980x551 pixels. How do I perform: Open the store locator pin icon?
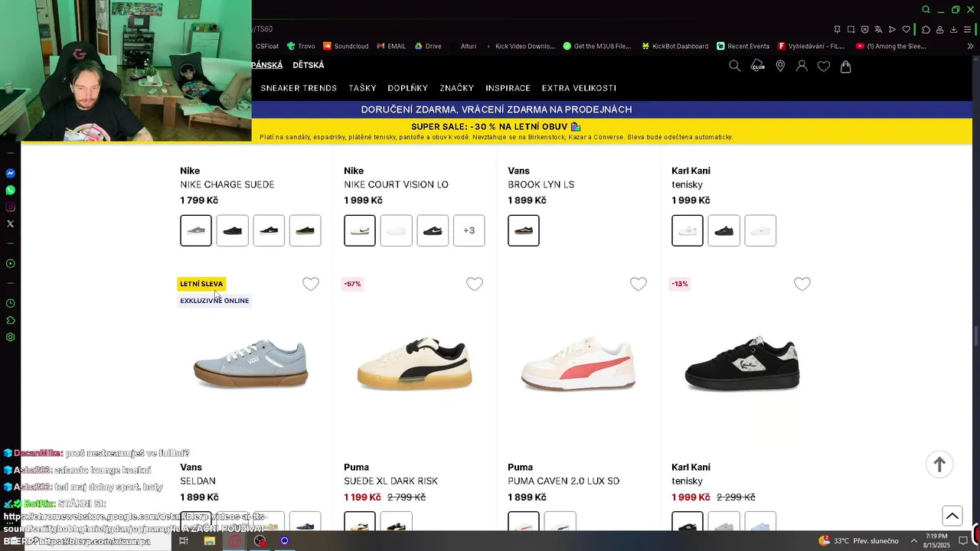[x=780, y=66]
